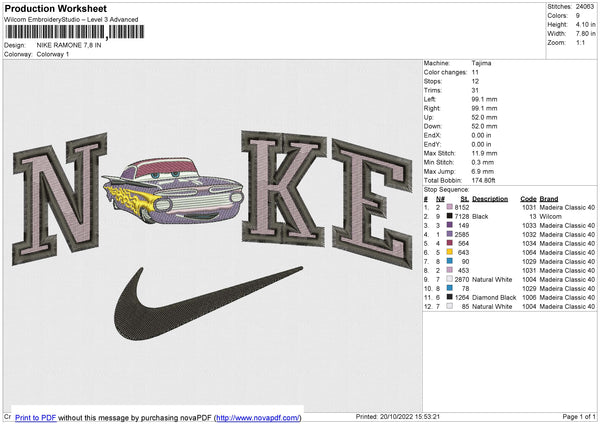Viewport: 600px width, 424px height.
Task: Click the code 1064 cell
Action: point(529,252)
